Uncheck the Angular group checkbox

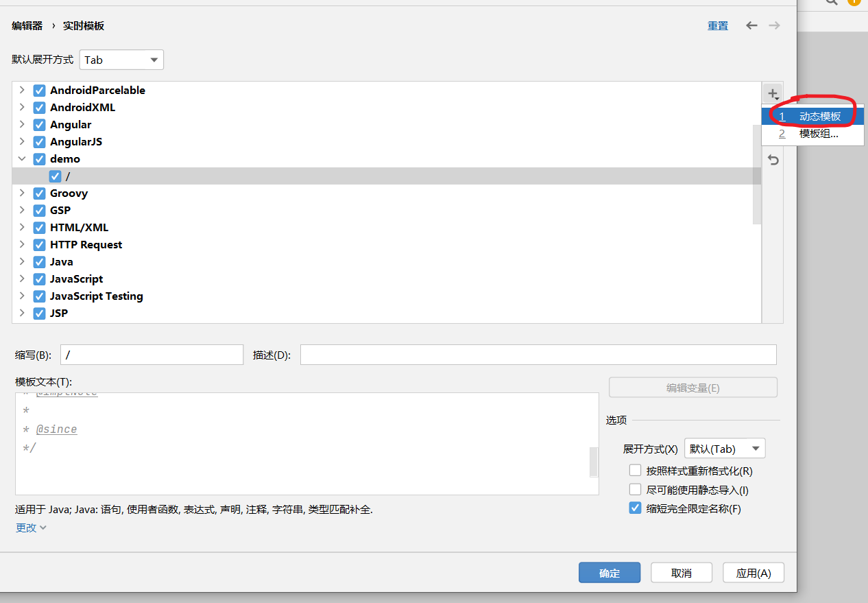coord(40,124)
